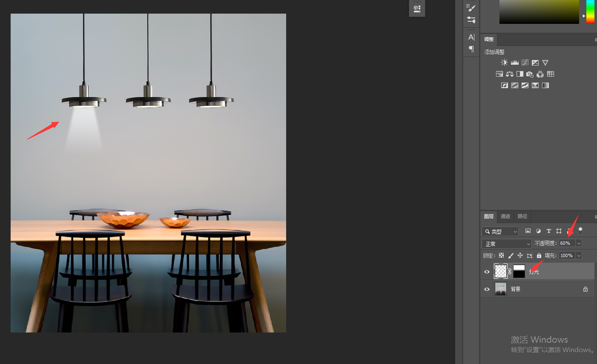
Task: Hide the 灯光 layer visibility eye
Action: [487, 272]
